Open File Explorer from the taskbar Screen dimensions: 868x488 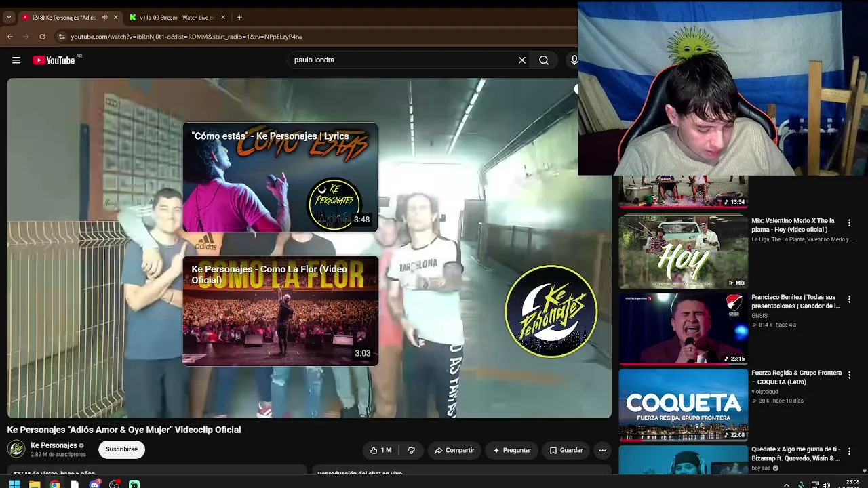[35, 484]
